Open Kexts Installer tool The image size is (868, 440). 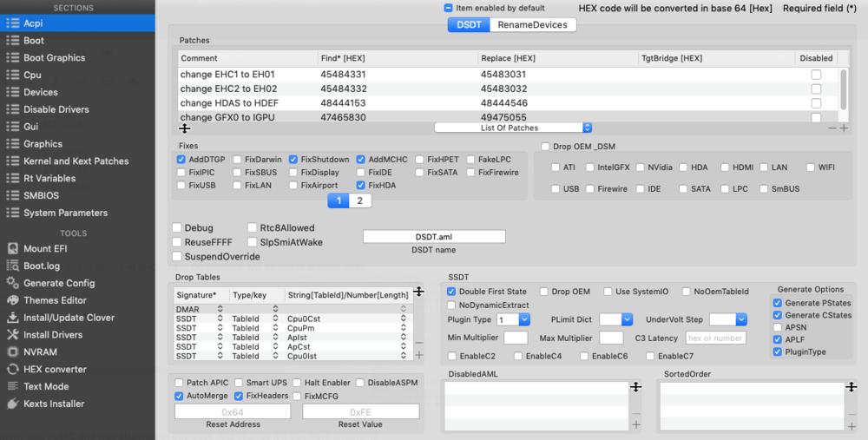[54, 404]
